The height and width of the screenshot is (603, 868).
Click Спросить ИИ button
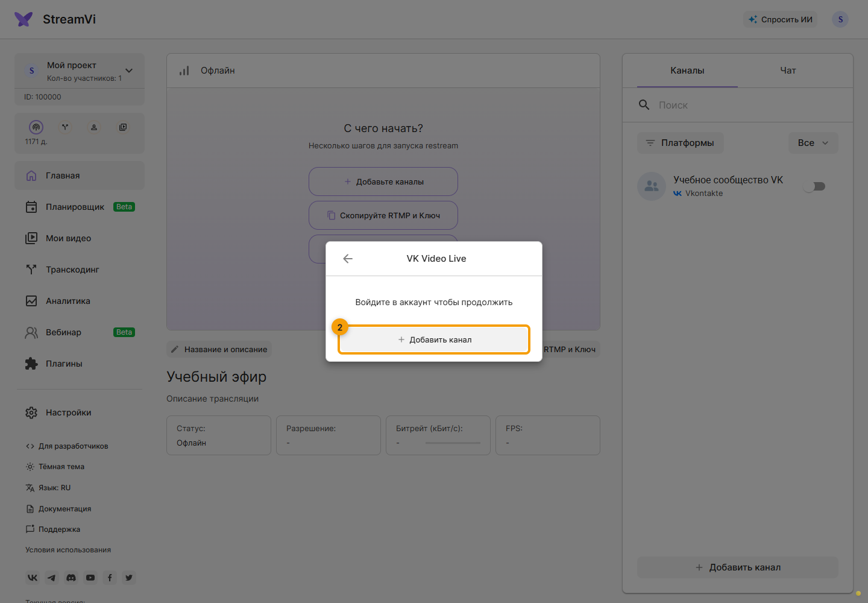[x=780, y=19]
